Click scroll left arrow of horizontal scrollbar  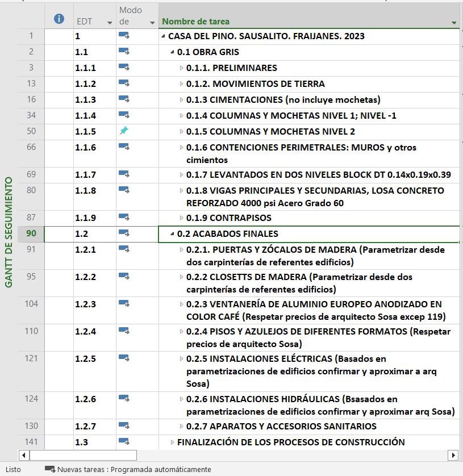pos(24,455)
